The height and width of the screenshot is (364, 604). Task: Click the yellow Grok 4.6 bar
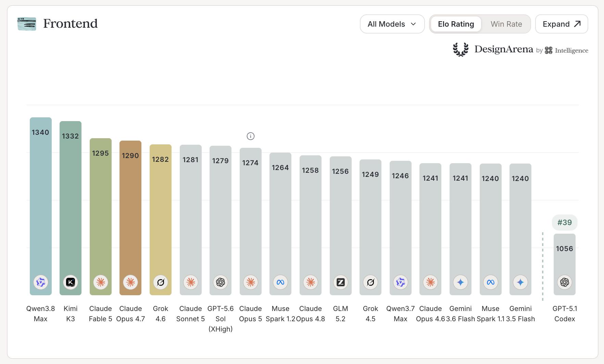(x=161, y=220)
